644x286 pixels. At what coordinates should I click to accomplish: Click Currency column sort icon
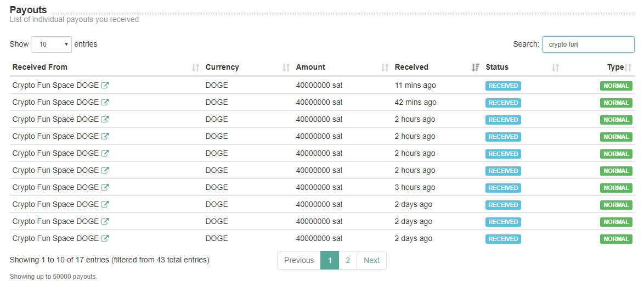(286, 68)
